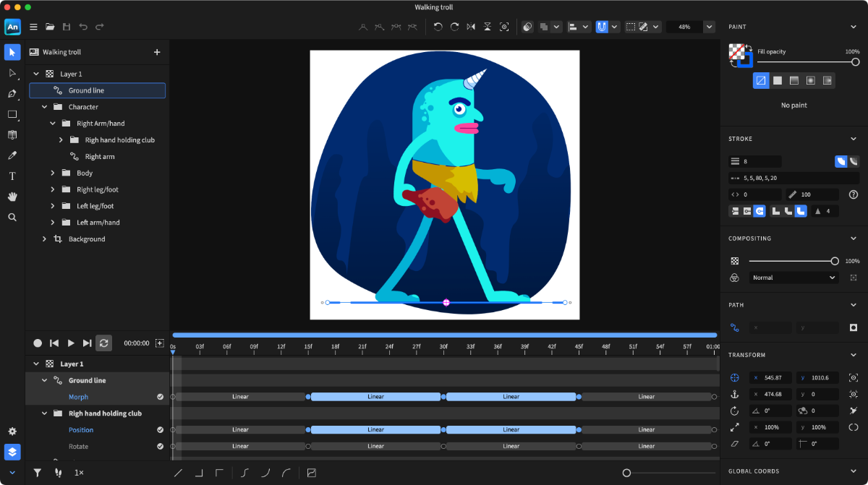Toggle Rotate animator checkmark
This screenshot has height=485, width=868.
pyautogui.click(x=161, y=447)
